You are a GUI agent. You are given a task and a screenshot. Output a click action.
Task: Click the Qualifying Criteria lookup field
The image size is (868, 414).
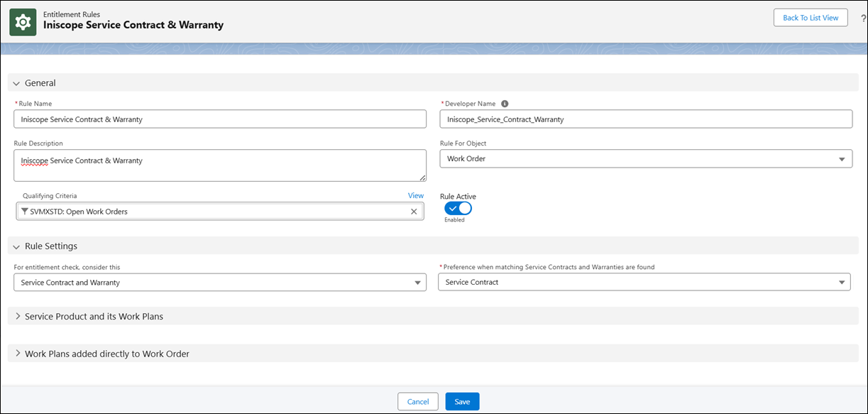click(x=220, y=212)
